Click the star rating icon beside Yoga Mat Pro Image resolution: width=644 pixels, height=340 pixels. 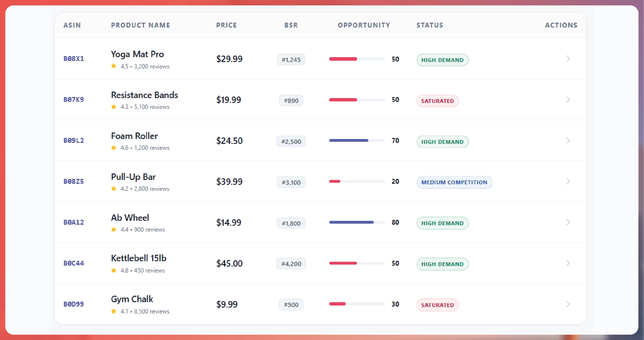coord(114,66)
